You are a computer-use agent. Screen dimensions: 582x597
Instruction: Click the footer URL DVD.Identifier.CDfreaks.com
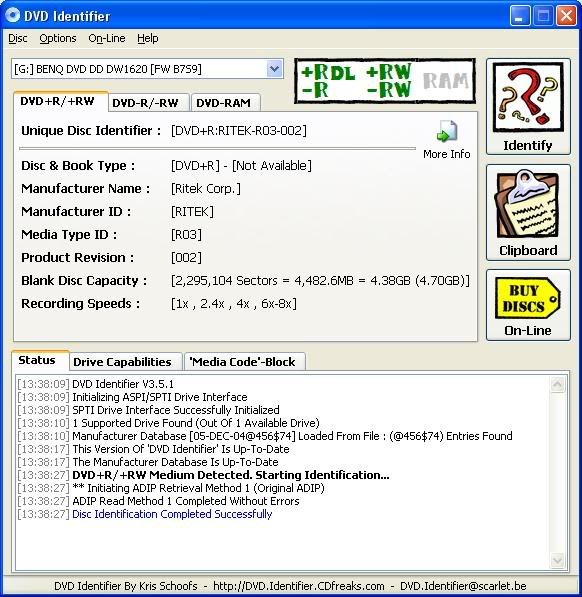tap(298, 586)
